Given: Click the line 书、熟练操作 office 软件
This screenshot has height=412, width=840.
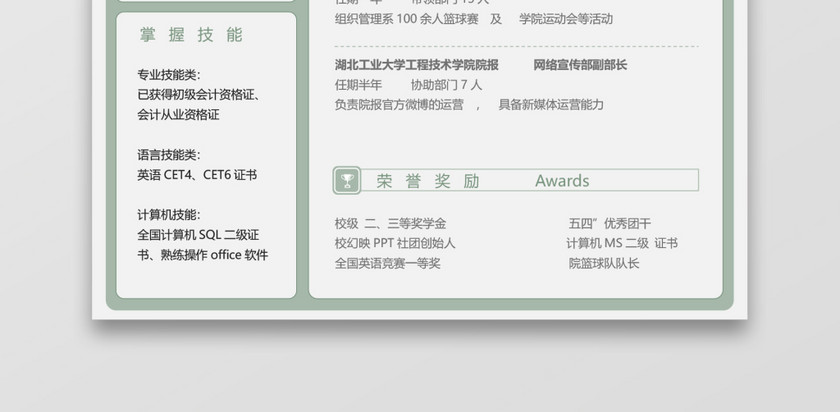Looking at the screenshot, I should [x=202, y=255].
